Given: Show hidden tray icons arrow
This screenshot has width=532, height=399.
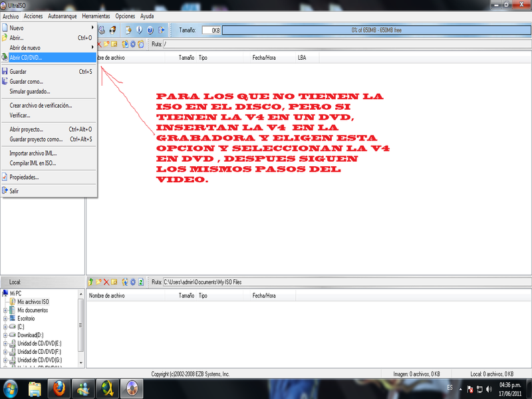Looking at the screenshot, I should coord(460,389).
